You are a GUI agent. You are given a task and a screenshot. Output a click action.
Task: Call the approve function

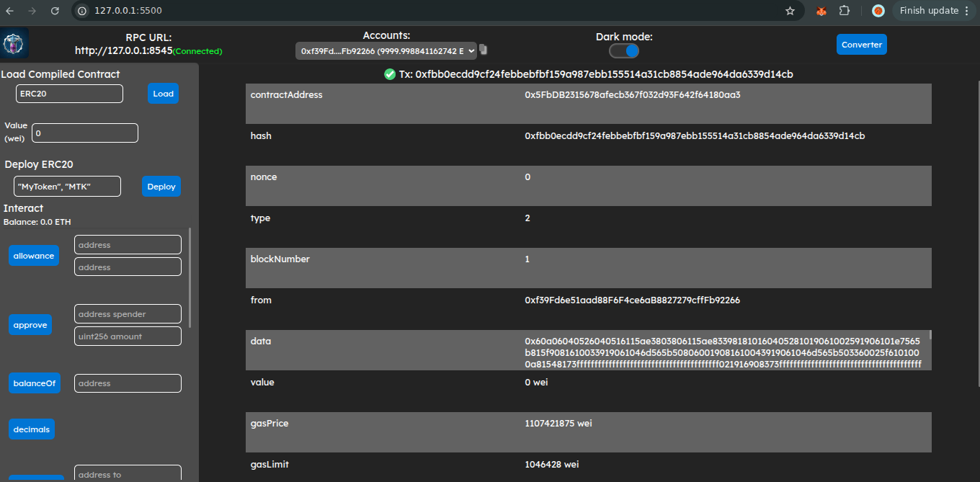point(30,324)
